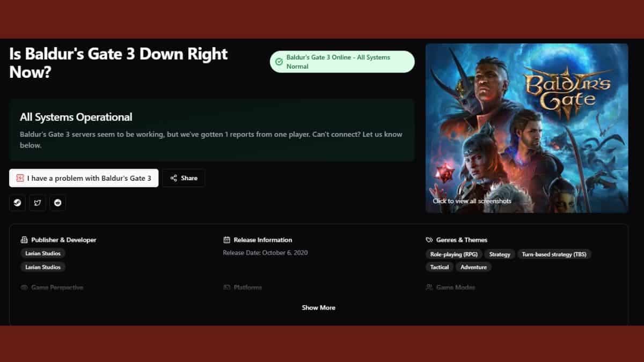Click the Share button
644x362 pixels.
coord(184,178)
